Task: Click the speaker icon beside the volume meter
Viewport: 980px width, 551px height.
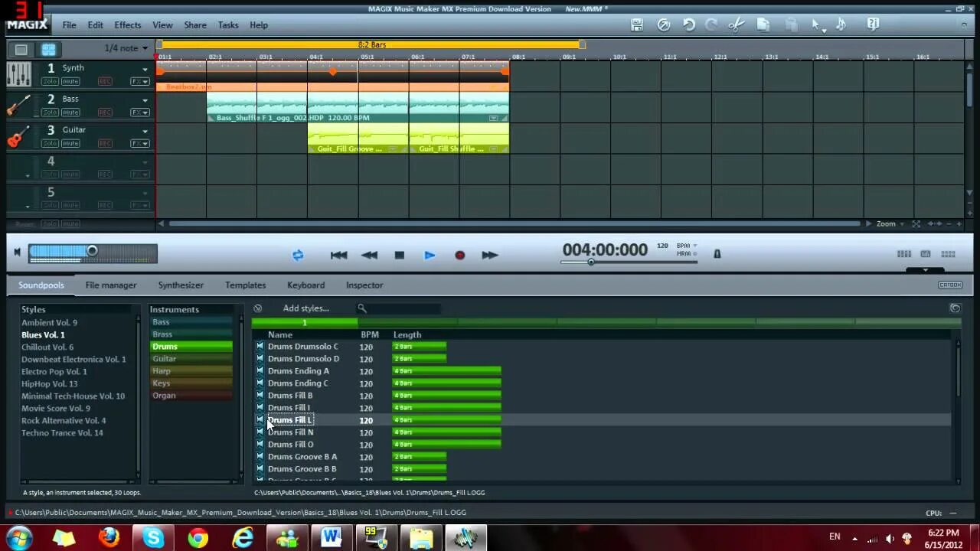Action: (17, 253)
